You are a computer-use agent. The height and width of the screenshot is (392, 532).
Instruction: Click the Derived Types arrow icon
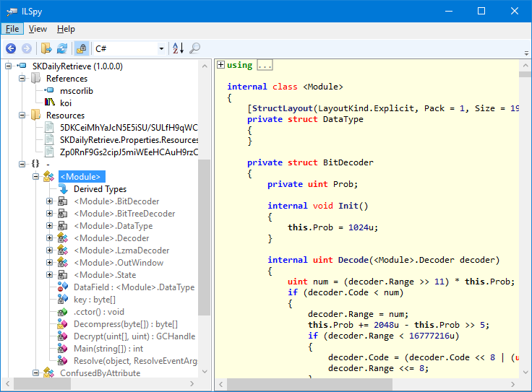[x=63, y=188]
